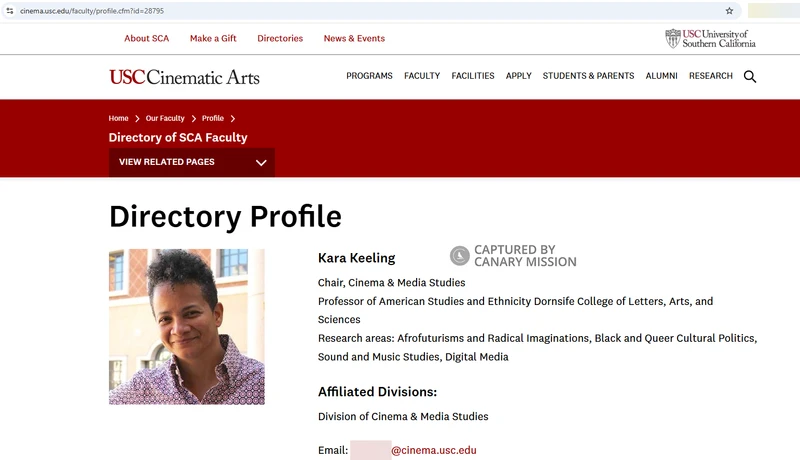
Task: Open the Programs menu
Action: click(x=369, y=76)
